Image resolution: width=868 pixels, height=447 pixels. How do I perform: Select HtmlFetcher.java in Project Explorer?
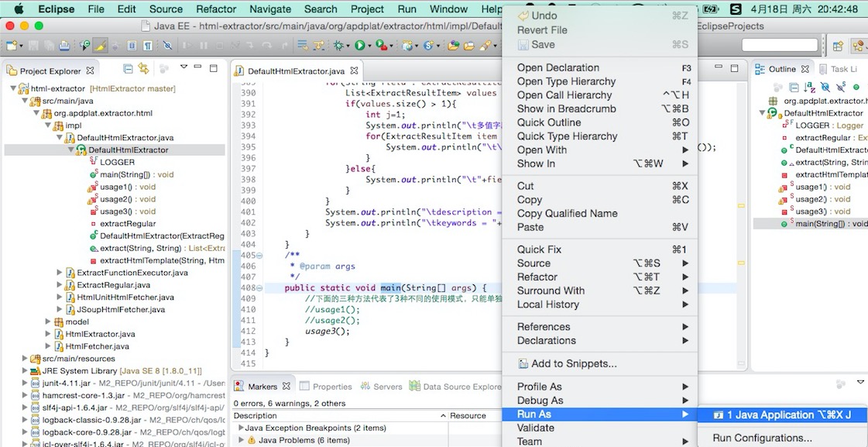pyautogui.click(x=97, y=346)
